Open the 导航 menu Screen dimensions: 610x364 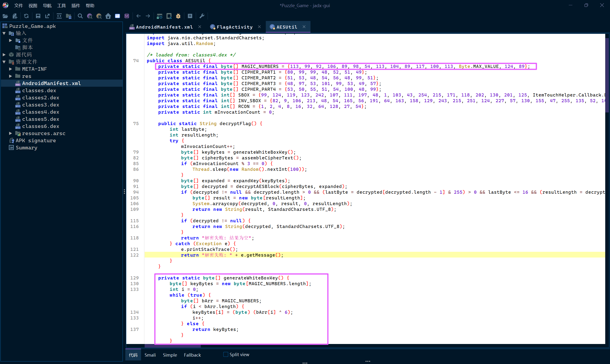(x=47, y=5)
